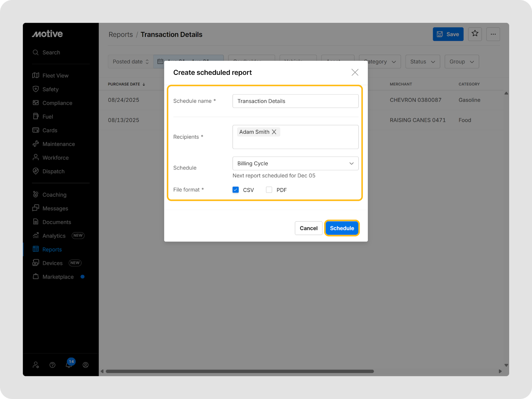Open the notifications bell icon
Screen dimensions: 532x399
(69, 365)
